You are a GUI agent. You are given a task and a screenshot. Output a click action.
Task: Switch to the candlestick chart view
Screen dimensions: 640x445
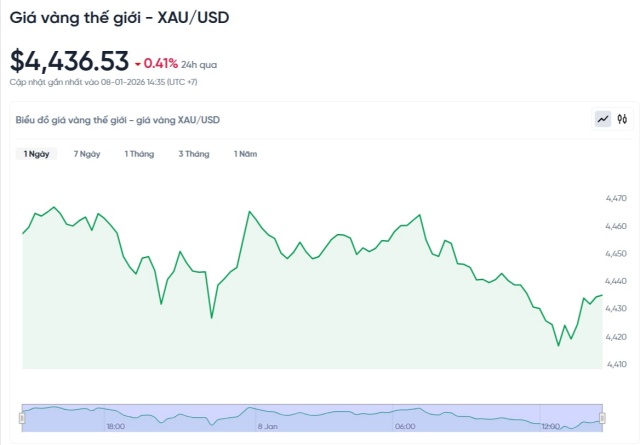[x=622, y=119]
